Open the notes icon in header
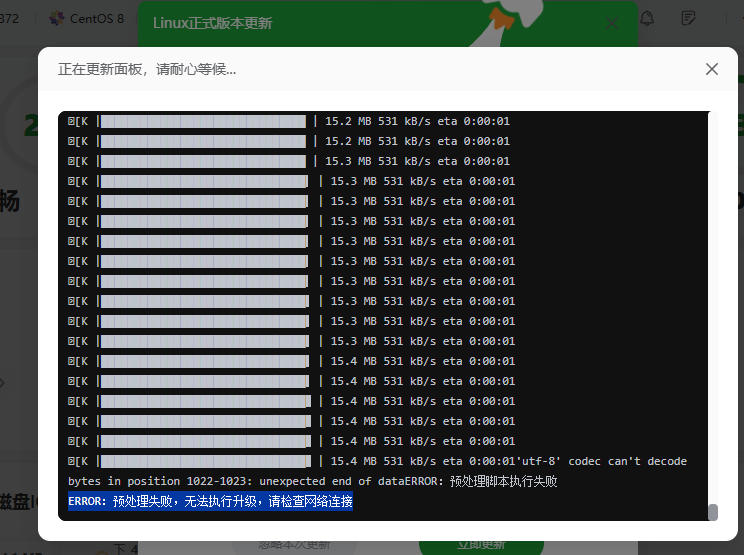This screenshot has height=555, width=744. tap(688, 18)
